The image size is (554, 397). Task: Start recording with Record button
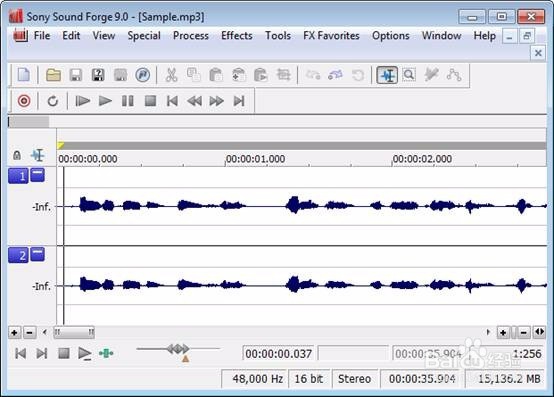(24, 101)
